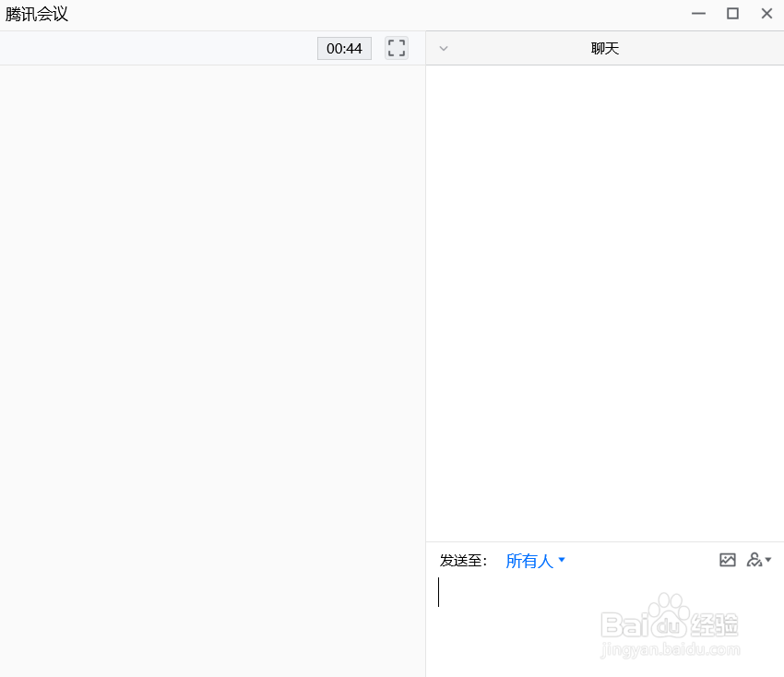The image size is (784, 677).
Task: Click the brackets icon to enlarge the video area
Action: [396, 48]
